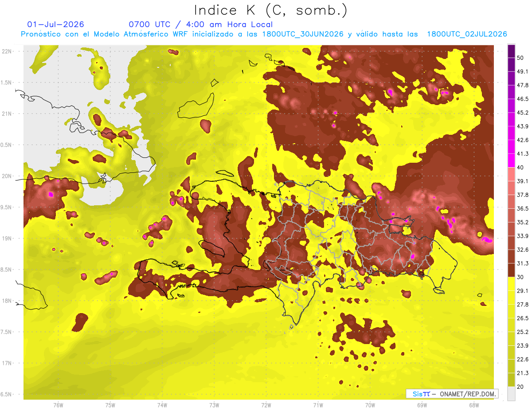Click the legend value "50"
This screenshot has width=532, height=411.
[521, 58]
